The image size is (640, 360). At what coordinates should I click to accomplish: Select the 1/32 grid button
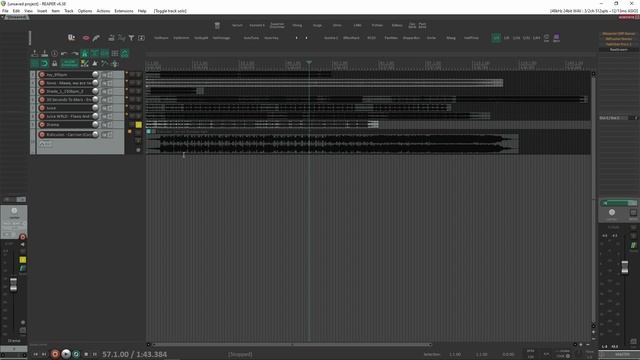coord(527,38)
